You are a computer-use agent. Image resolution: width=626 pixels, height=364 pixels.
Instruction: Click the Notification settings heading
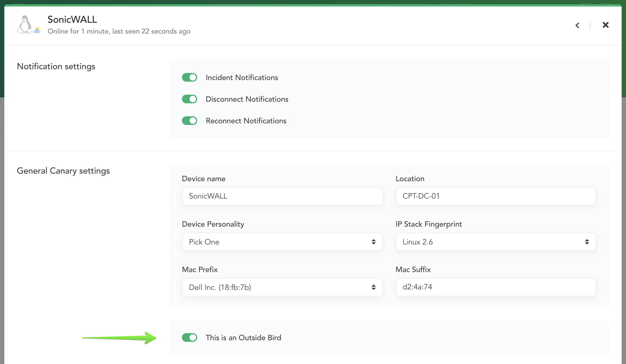point(56,67)
